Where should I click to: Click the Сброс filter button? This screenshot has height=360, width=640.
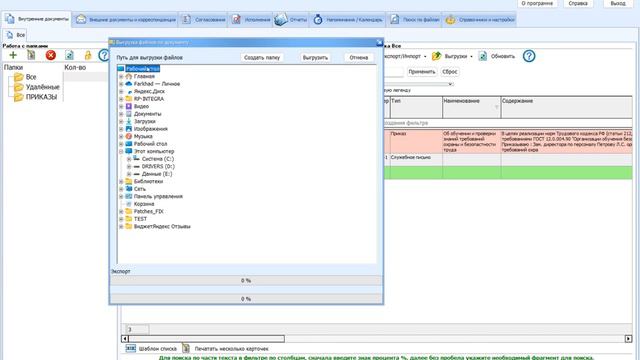[450, 72]
